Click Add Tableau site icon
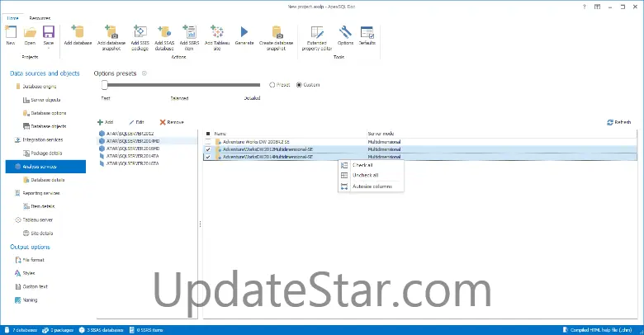 pos(217,32)
